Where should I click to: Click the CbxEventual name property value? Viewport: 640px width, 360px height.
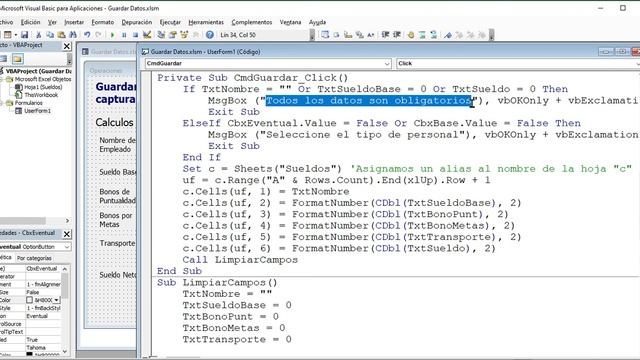pyautogui.click(x=43, y=269)
